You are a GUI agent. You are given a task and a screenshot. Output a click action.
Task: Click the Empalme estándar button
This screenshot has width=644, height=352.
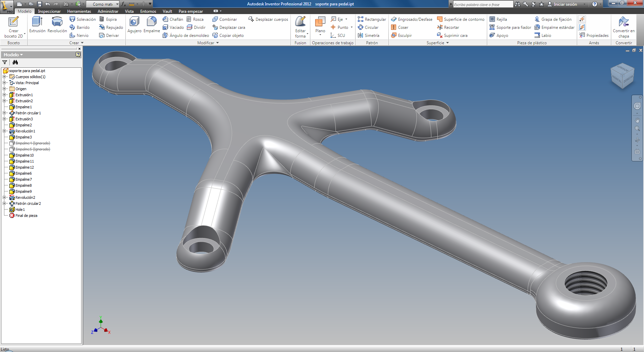(554, 27)
